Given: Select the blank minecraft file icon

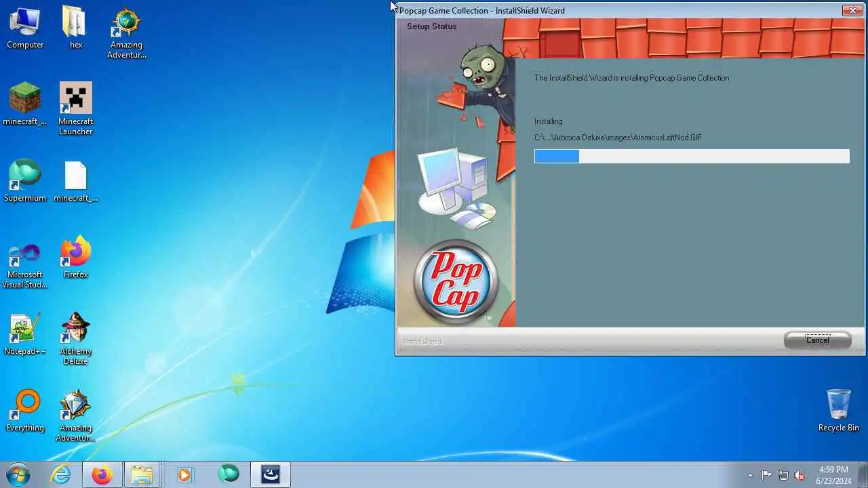Looking at the screenshot, I should click(x=75, y=181).
